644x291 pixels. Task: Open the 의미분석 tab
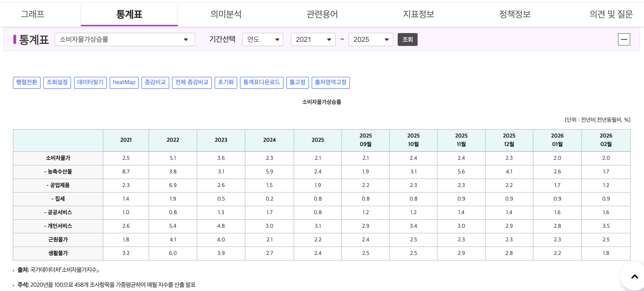coord(226,14)
